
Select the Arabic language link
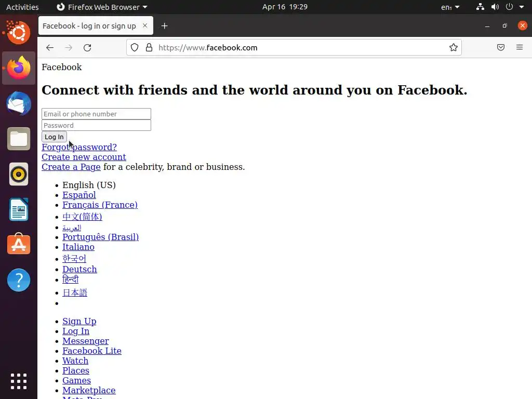[x=72, y=228]
